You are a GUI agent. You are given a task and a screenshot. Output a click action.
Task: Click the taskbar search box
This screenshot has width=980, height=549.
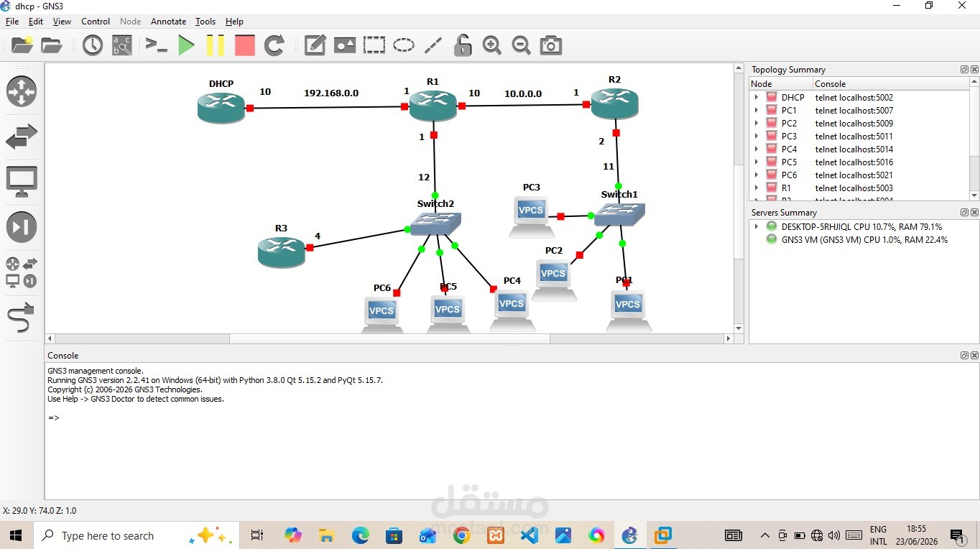[x=135, y=535]
